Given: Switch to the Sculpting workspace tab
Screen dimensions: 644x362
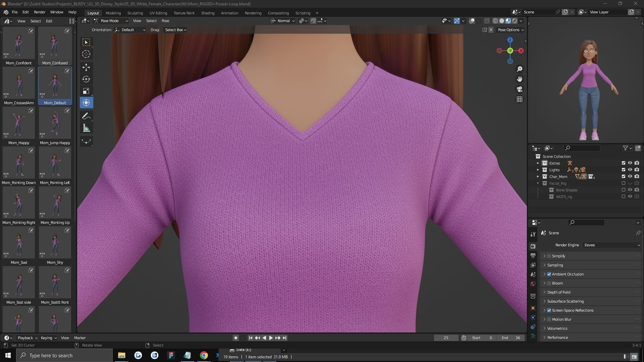Looking at the screenshot, I should [135, 13].
